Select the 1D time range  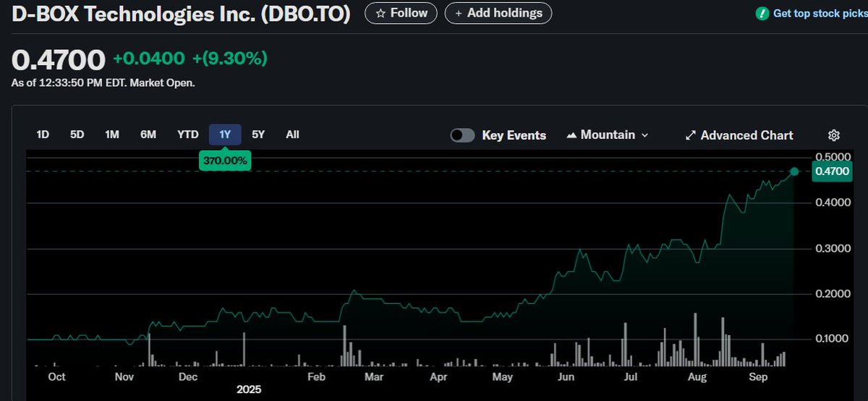43,135
